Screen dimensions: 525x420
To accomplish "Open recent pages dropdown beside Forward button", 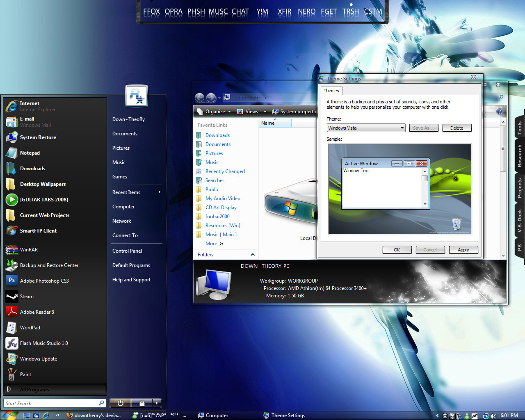I will (x=219, y=98).
